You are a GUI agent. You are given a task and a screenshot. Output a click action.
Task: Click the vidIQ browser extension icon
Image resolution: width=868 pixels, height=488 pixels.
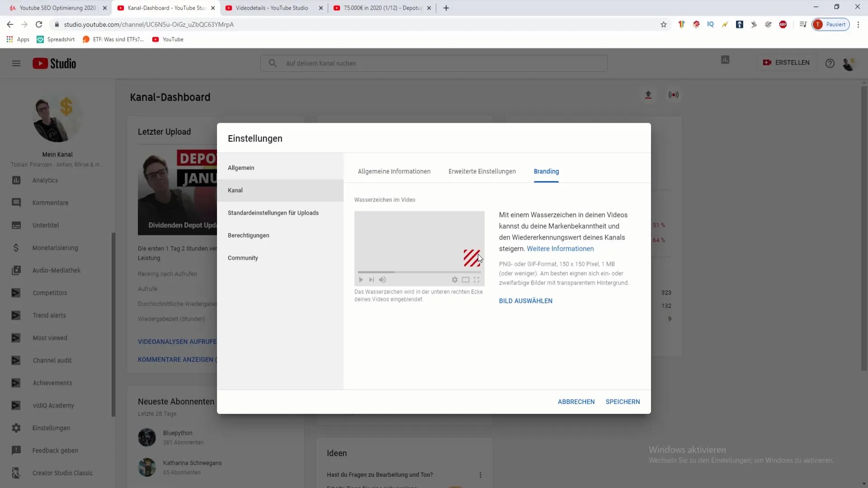(x=710, y=24)
